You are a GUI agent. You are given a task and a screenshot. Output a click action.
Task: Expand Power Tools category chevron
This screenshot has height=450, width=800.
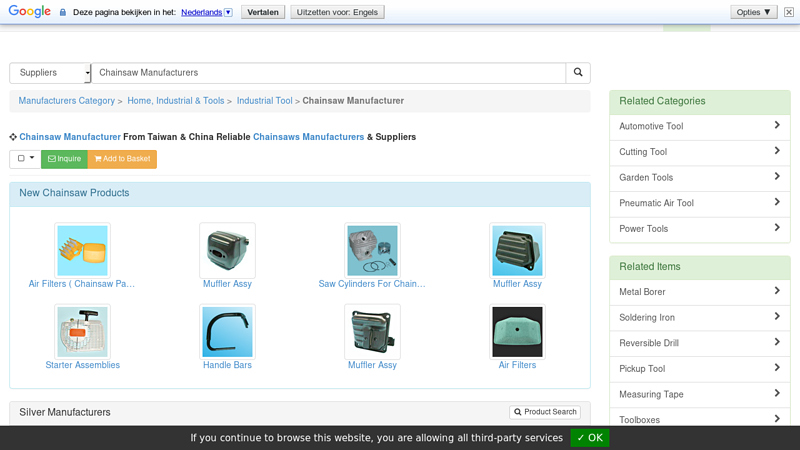[x=777, y=228]
